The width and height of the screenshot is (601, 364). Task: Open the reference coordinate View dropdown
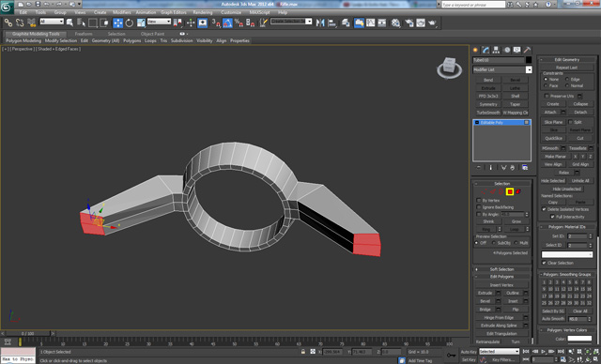pyautogui.click(x=159, y=22)
